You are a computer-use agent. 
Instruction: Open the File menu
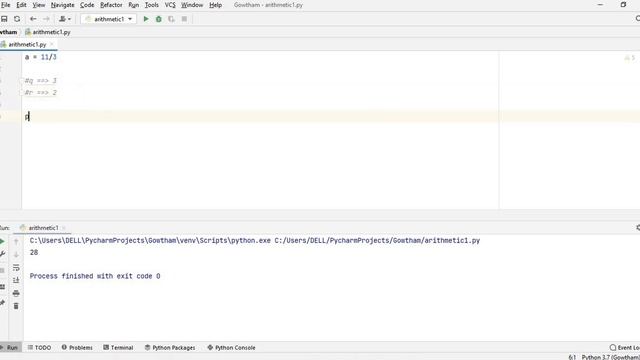click(6, 5)
